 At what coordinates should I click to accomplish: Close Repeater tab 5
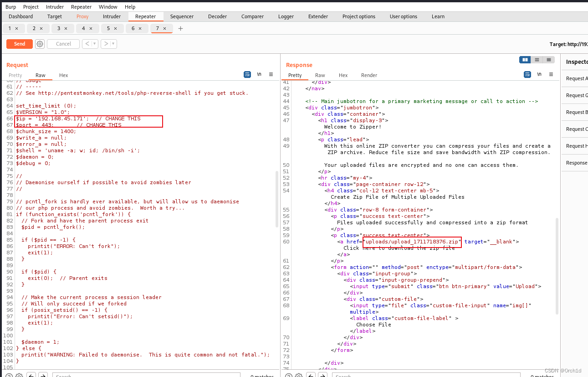(115, 28)
